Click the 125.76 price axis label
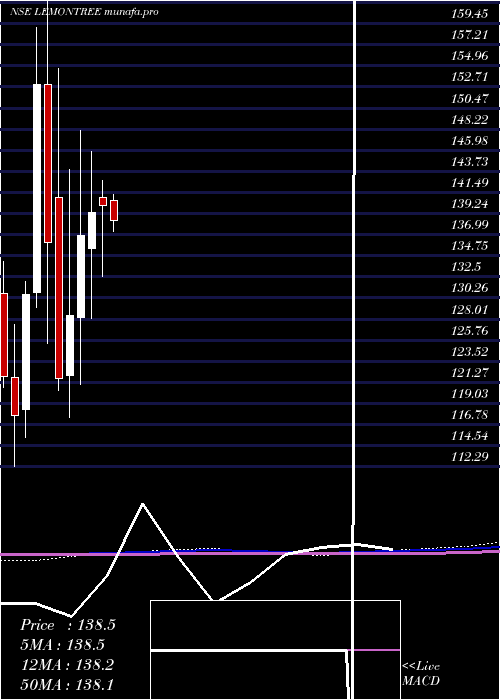Image resolution: width=500 pixels, height=700 pixels. 470,331
